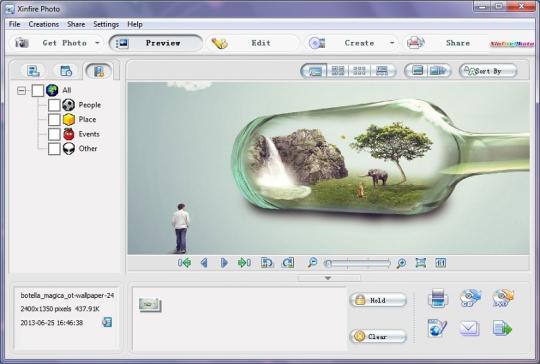Viewport: 540px width, 364px height.
Task: Open the folder browse panel tab
Action: coord(33,71)
